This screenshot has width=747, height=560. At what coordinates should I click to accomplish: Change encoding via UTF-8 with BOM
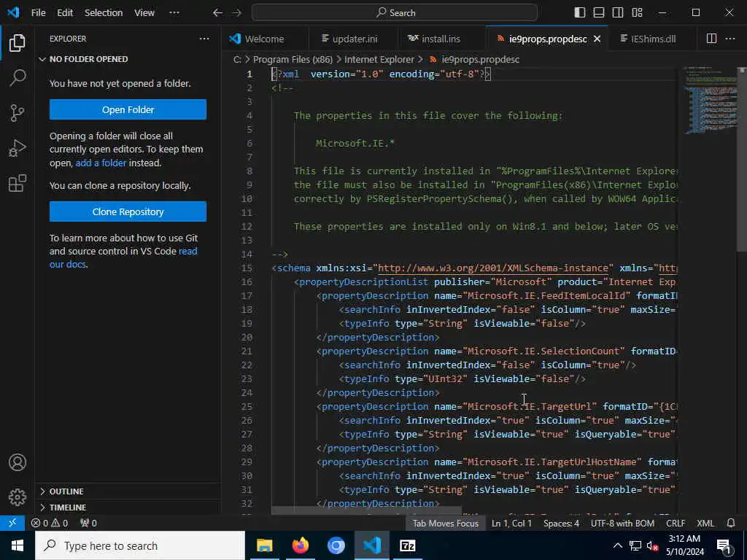pyautogui.click(x=622, y=523)
